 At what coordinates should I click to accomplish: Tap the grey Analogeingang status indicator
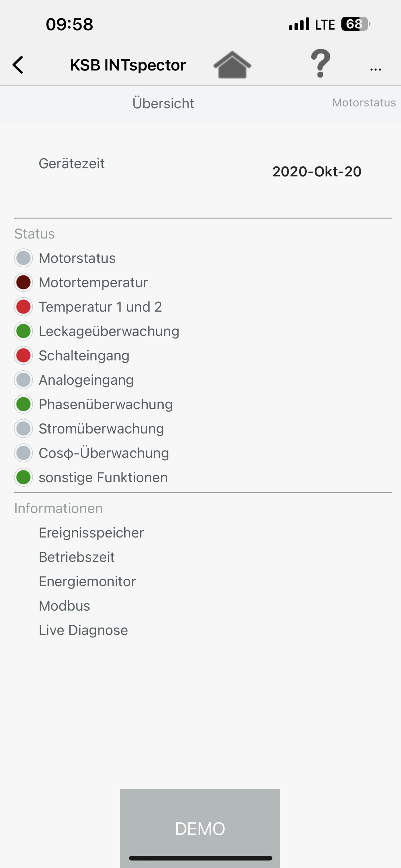pyautogui.click(x=24, y=380)
